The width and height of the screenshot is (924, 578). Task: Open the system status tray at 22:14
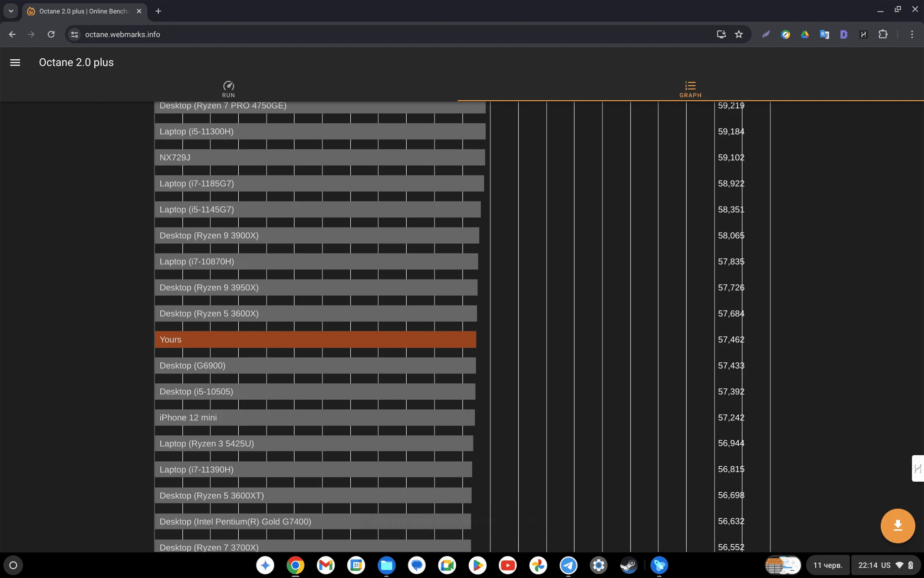coord(885,565)
